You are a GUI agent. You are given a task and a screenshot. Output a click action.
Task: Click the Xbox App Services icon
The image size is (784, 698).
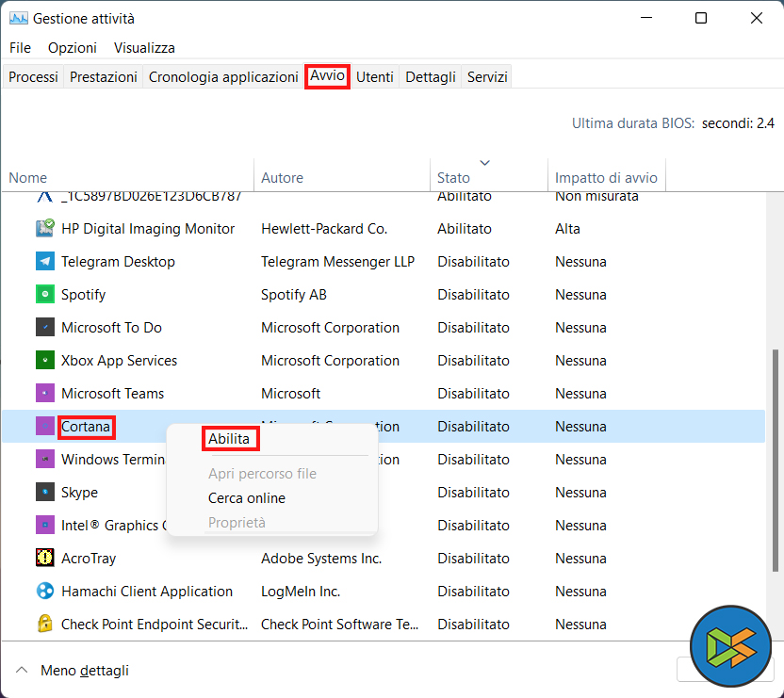(x=44, y=360)
